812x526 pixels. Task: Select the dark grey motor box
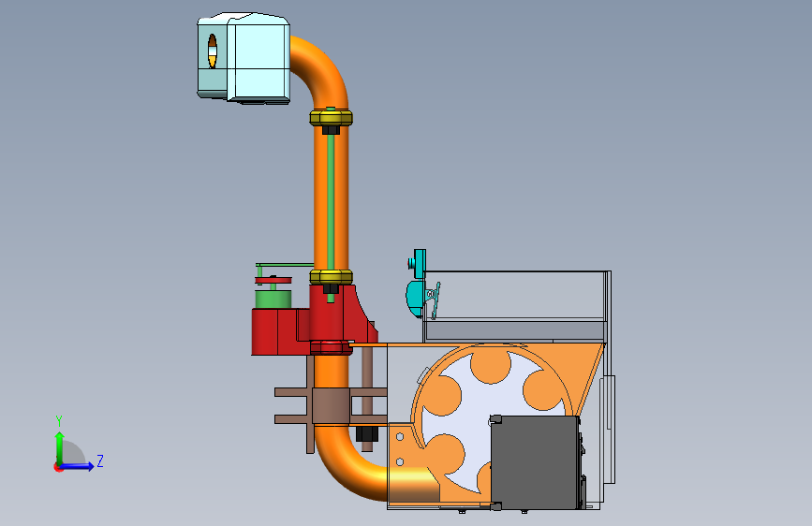point(535,462)
